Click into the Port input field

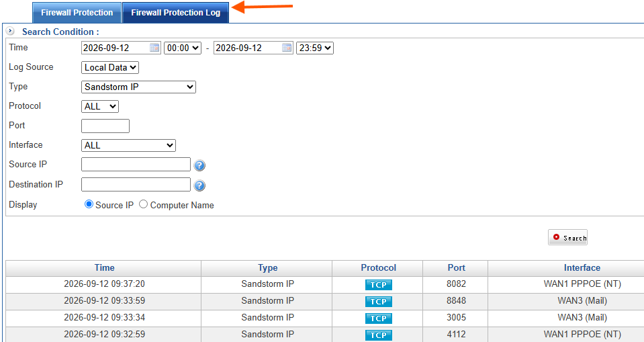[x=105, y=126]
